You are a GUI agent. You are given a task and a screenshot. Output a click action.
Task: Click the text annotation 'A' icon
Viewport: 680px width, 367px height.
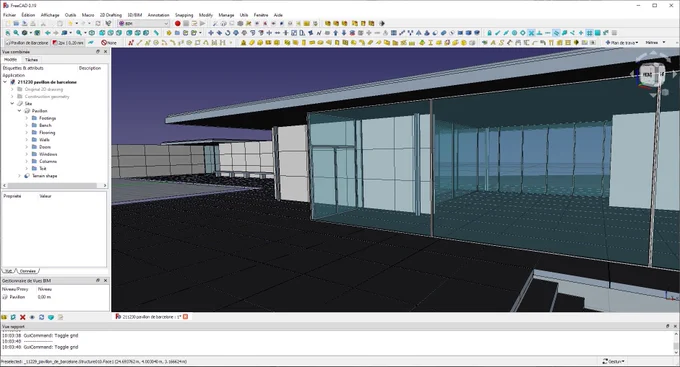coord(493,43)
